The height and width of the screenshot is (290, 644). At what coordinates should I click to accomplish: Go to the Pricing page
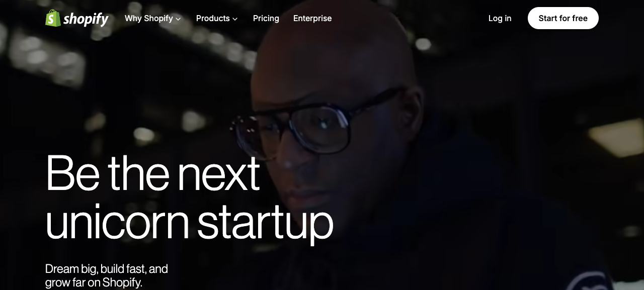tap(266, 18)
